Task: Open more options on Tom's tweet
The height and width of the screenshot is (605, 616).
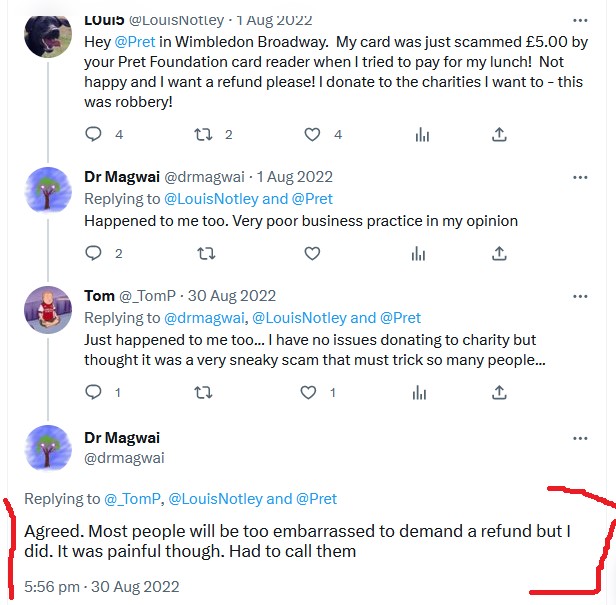Action: tap(580, 296)
